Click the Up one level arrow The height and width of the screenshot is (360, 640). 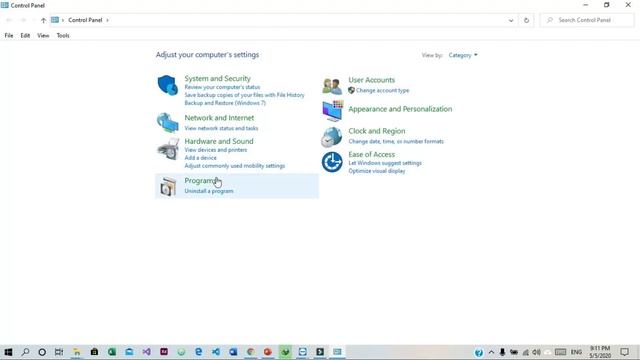(43, 20)
